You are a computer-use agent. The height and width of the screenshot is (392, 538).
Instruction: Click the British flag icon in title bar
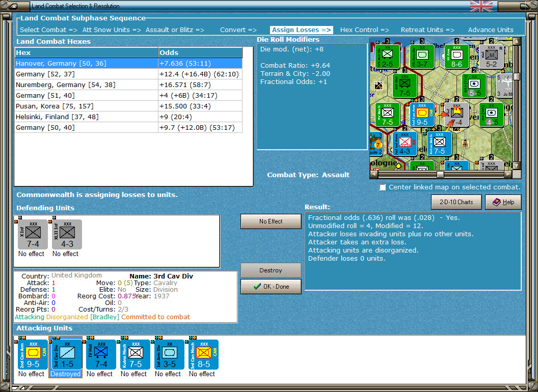481,6
